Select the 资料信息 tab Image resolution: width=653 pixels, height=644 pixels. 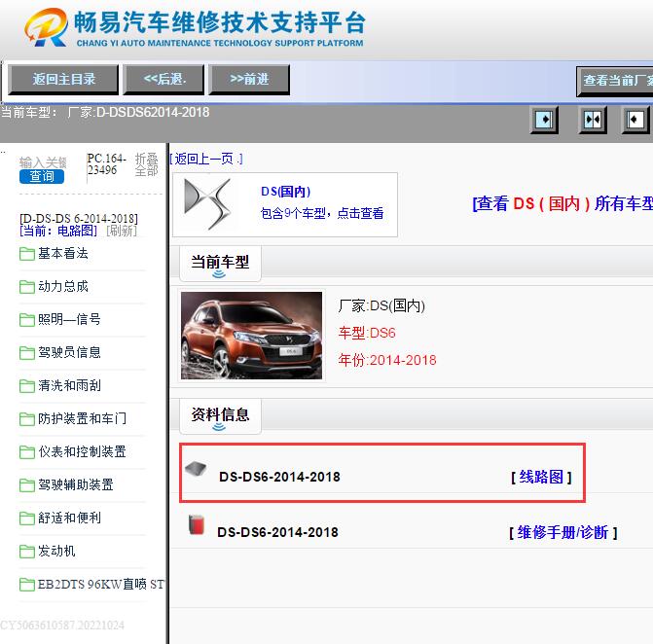[220, 415]
